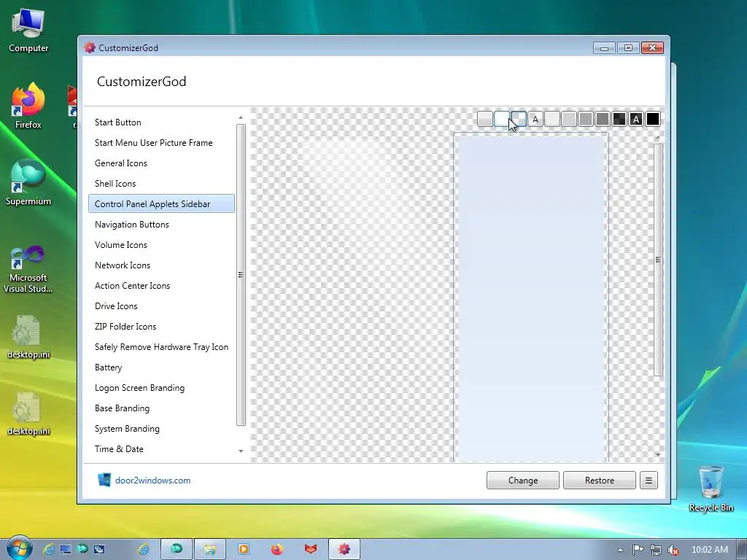Open Action Center flag tray icon
The width and height of the screenshot is (747, 560).
coord(638,550)
